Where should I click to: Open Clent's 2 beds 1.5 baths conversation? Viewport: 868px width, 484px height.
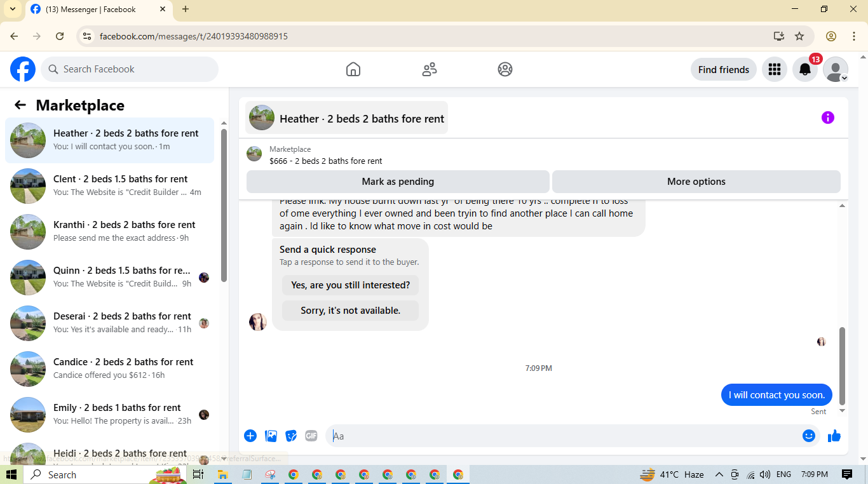pyautogui.click(x=109, y=186)
